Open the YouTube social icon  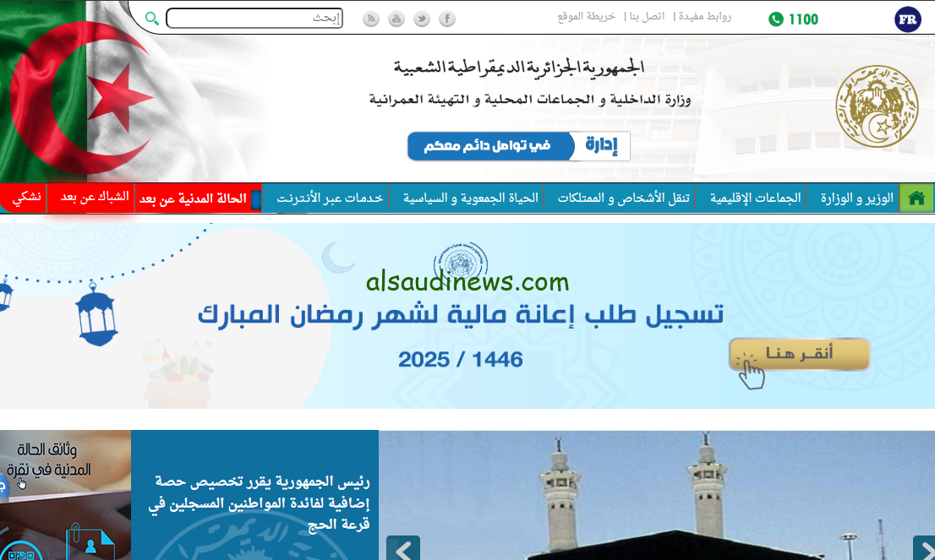pos(396,19)
